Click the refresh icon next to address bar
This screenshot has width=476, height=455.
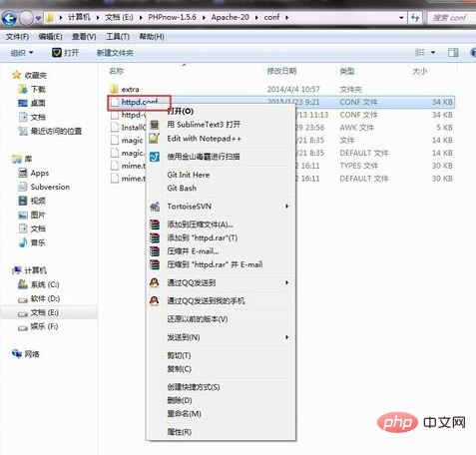(x=415, y=17)
